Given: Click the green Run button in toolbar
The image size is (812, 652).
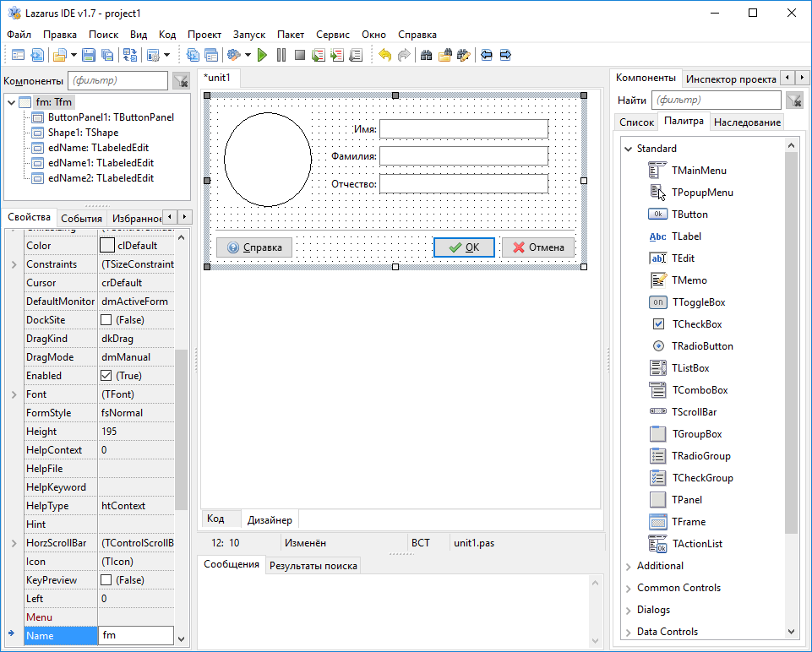Looking at the screenshot, I should (x=263, y=56).
